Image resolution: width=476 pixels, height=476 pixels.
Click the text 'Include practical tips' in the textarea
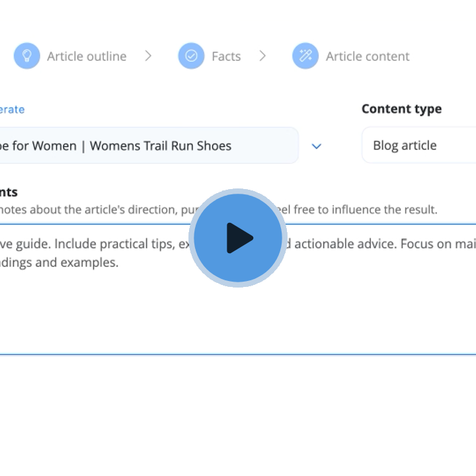(114, 244)
